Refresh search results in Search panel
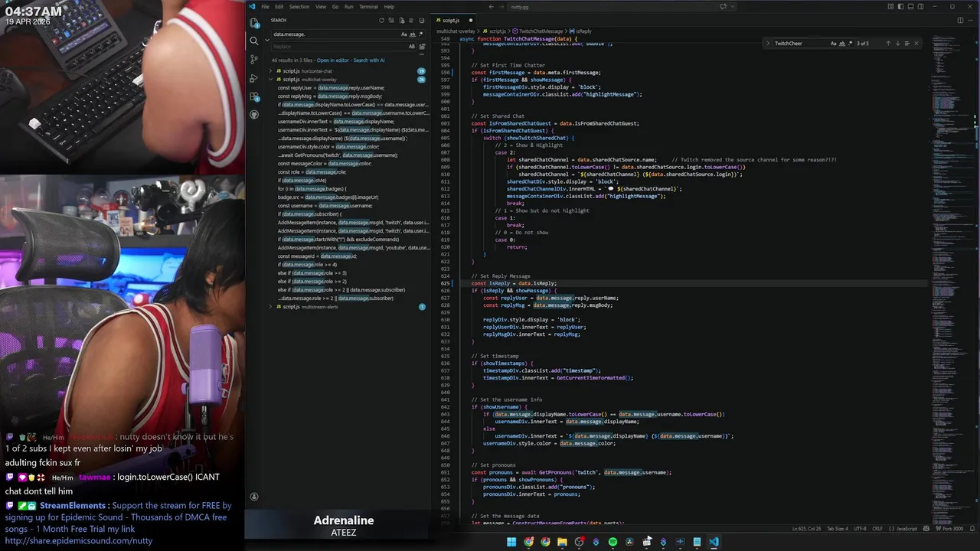The width and height of the screenshot is (980, 551). click(x=381, y=21)
